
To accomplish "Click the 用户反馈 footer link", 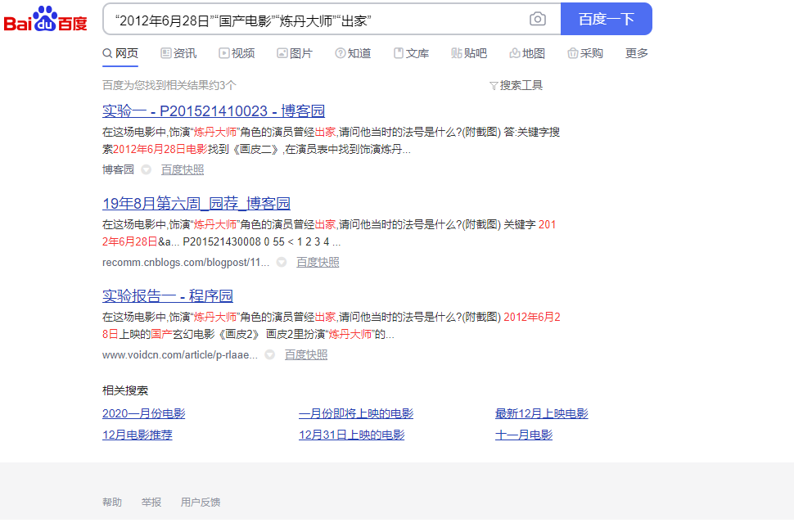I will point(201,503).
